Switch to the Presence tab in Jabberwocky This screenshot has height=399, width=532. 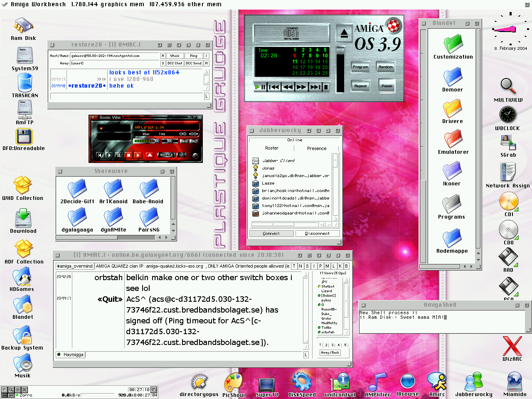tap(317, 148)
